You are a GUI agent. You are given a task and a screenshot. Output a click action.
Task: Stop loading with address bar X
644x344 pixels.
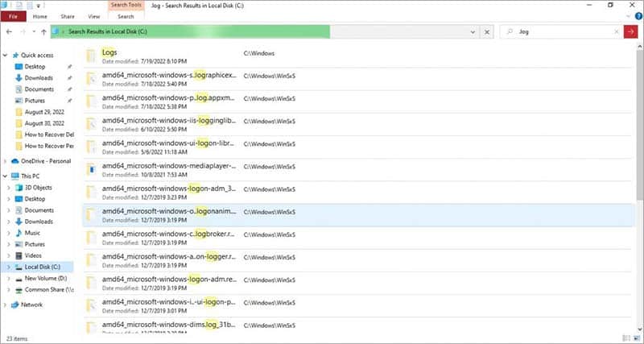coord(487,31)
